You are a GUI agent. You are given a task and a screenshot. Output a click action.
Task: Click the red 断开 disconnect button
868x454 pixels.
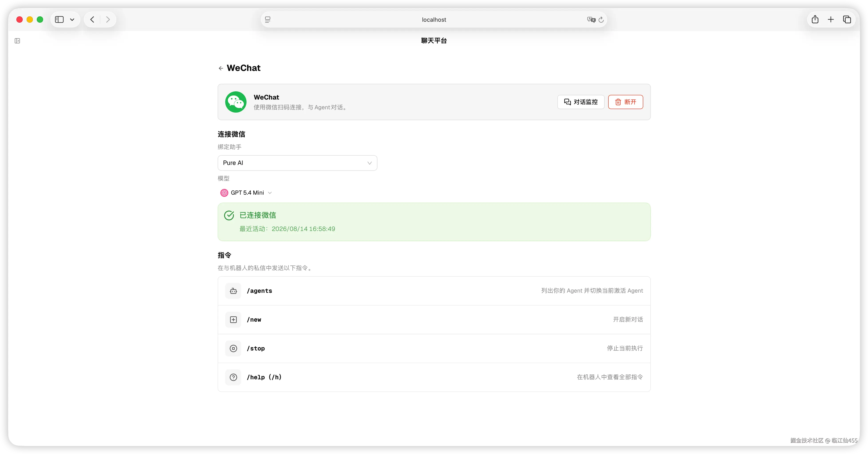[x=625, y=102]
